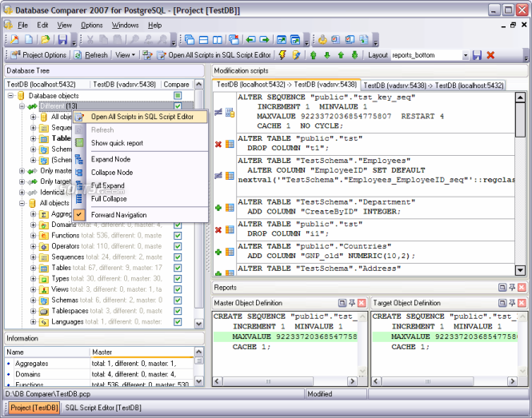Viewport: 532px width, 418px height.
Task: Toggle the Tablespaces compare checkbox
Action: 178,311
